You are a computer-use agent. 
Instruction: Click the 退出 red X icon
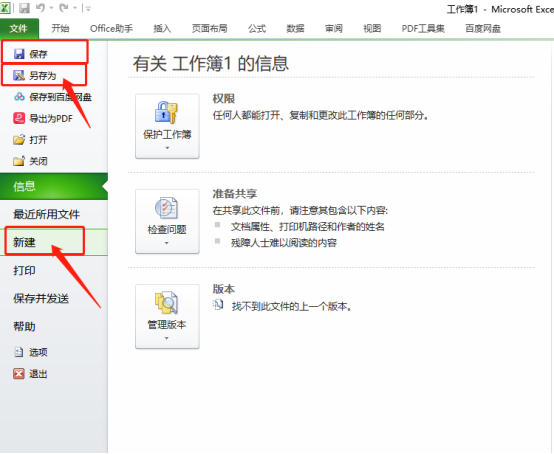coord(19,373)
